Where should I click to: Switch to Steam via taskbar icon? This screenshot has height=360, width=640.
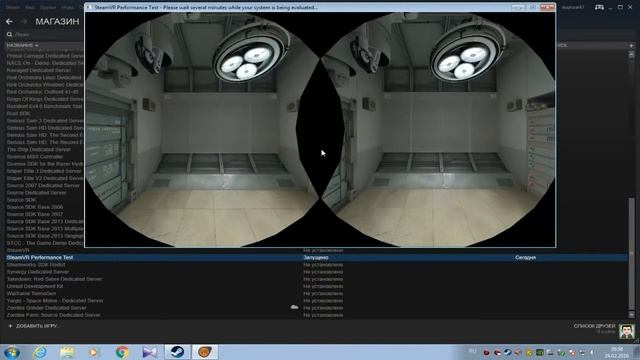177,352
